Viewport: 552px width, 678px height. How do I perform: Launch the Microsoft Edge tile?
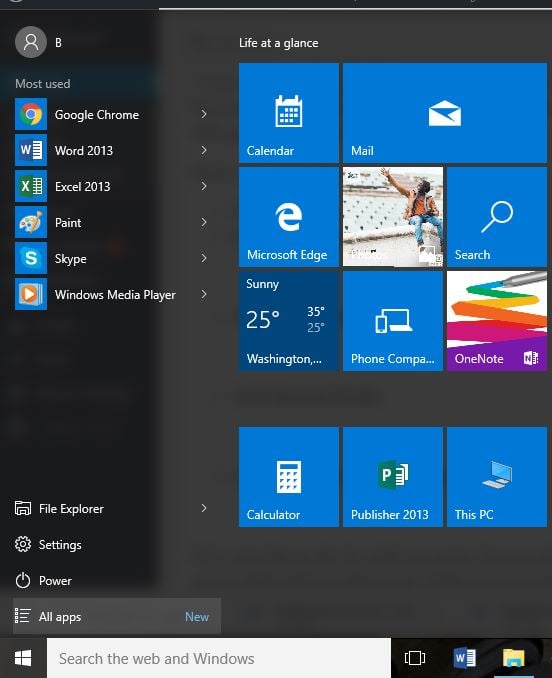point(289,217)
